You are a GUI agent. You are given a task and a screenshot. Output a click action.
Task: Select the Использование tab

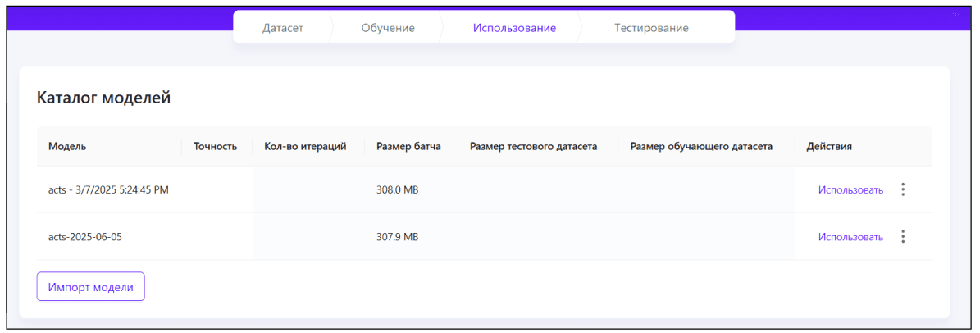pos(514,28)
